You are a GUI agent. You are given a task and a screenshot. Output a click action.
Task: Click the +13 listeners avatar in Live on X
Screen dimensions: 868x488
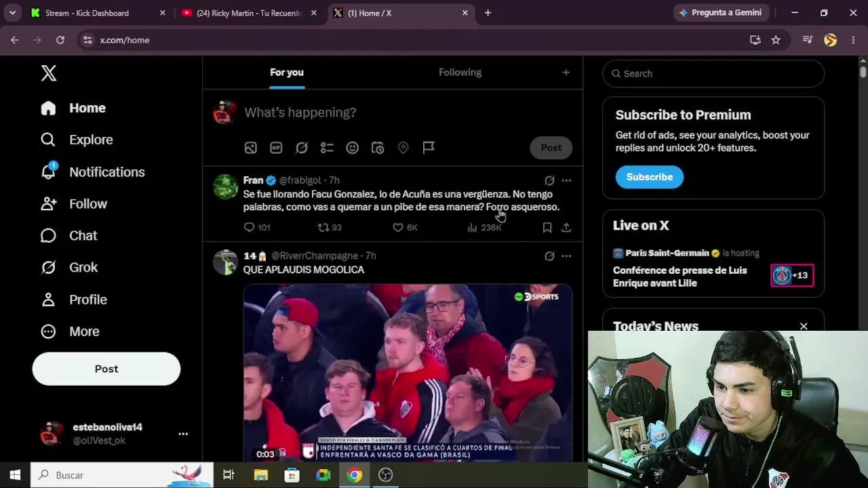(792, 275)
